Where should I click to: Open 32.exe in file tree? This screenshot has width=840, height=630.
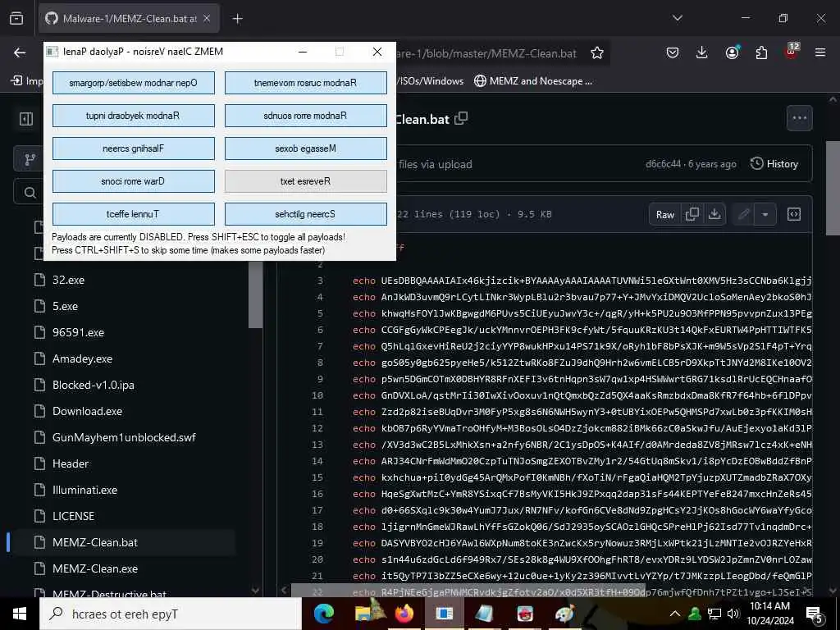[x=69, y=280]
